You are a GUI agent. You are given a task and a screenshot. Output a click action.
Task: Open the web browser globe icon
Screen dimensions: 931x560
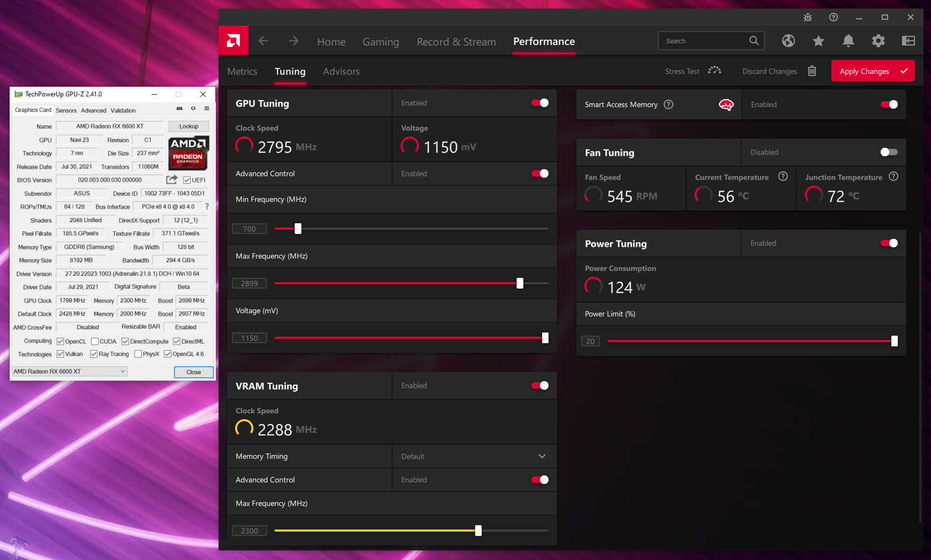(788, 41)
